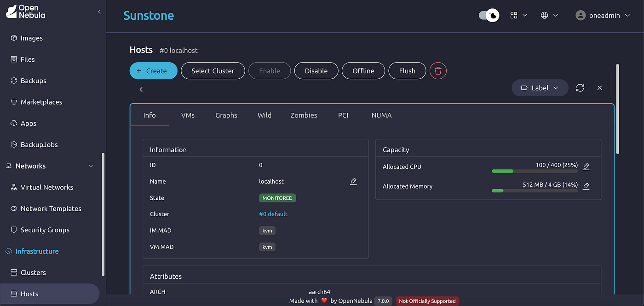The height and width of the screenshot is (306, 644).
Task: Open the language globe dropdown
Action: click(x=549, y=15)
